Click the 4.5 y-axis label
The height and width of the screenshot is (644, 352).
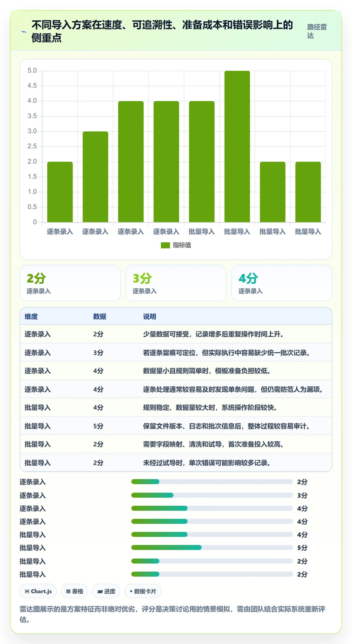coord(32,86)
